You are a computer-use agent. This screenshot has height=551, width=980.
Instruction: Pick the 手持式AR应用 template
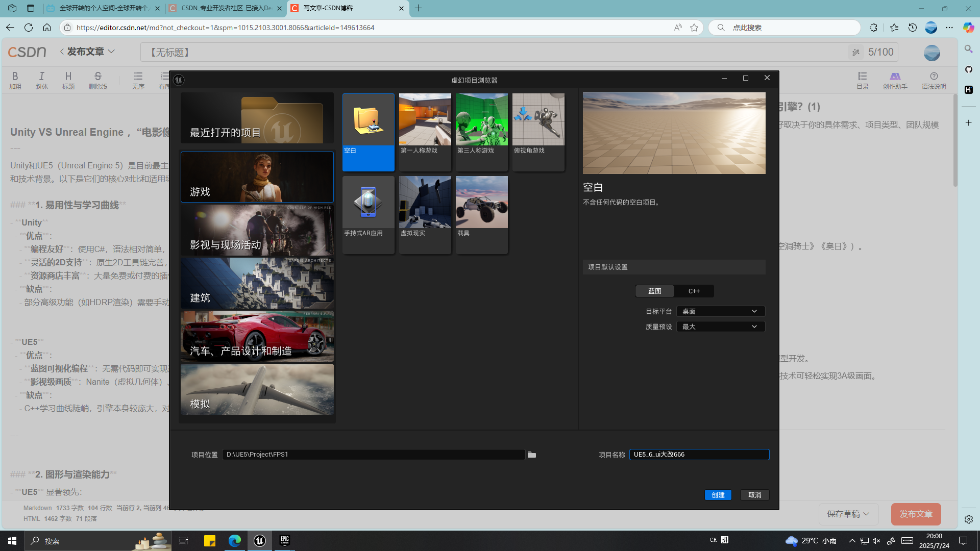[368, 214]
